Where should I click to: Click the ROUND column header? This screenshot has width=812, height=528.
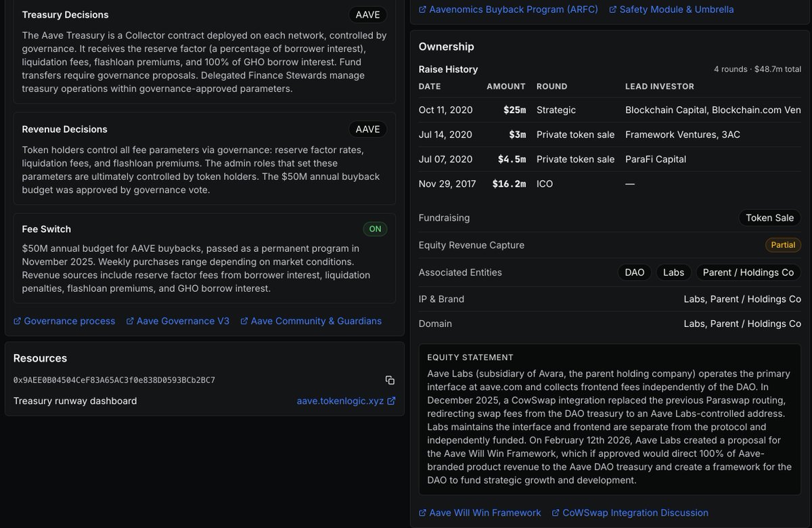tap(552, 87)
